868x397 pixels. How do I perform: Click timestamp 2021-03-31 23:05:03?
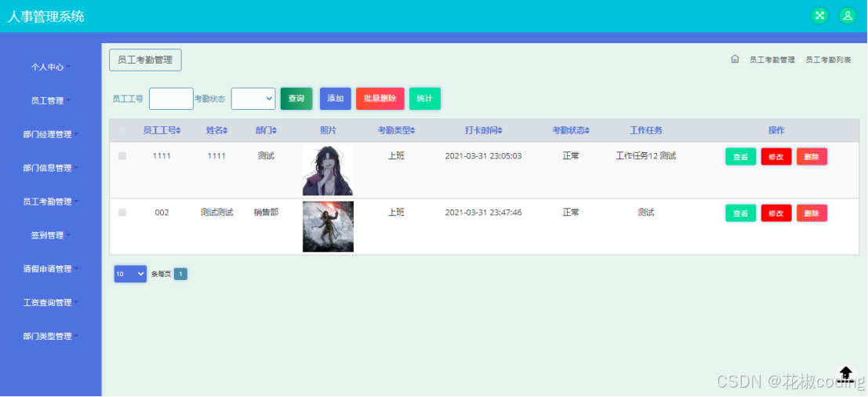pos(483,156)
